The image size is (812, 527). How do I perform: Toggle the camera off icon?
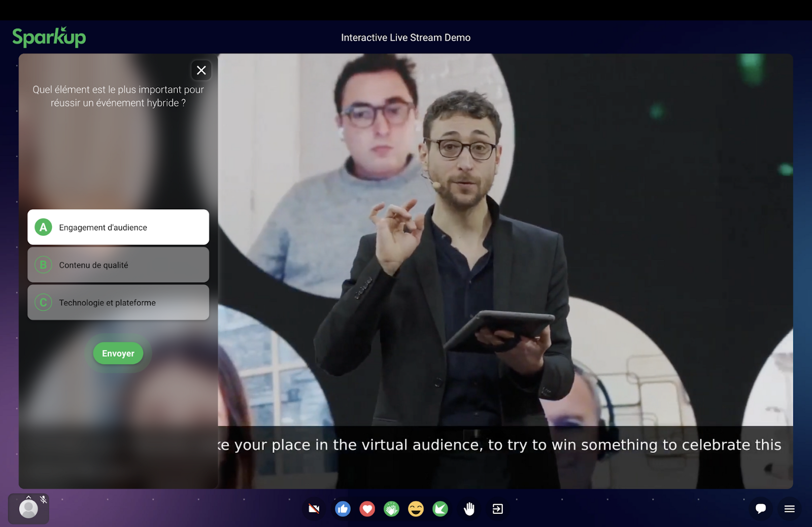314,509
